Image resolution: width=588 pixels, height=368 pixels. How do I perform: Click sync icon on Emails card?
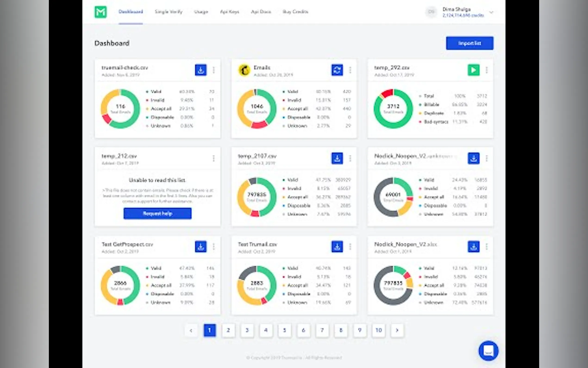click(337, 70)
